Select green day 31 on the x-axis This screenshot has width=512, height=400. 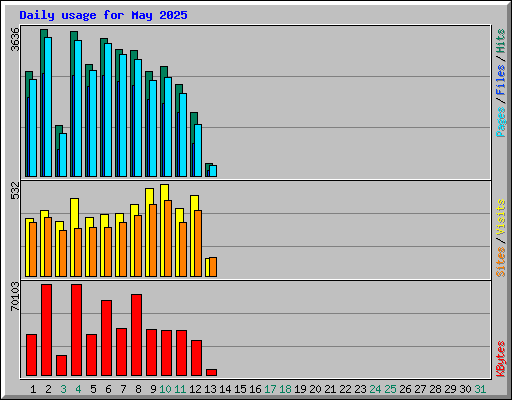coord(480,389)
